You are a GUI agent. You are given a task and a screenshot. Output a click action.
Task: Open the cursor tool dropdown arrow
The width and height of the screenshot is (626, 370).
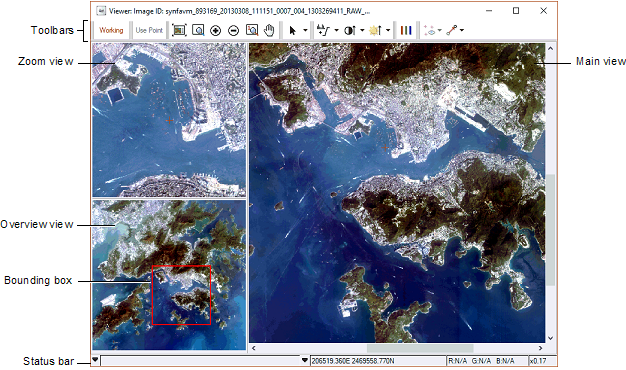(x=305, y=30)
